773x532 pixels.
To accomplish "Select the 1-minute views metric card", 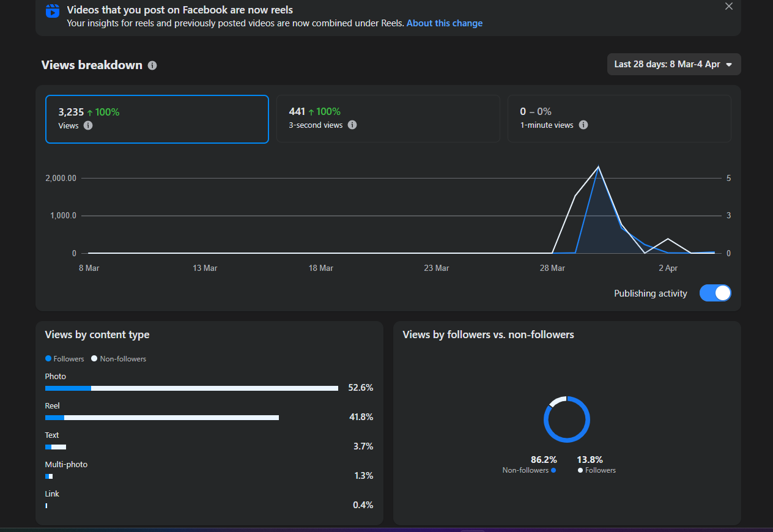I will [x=619, y=119].
